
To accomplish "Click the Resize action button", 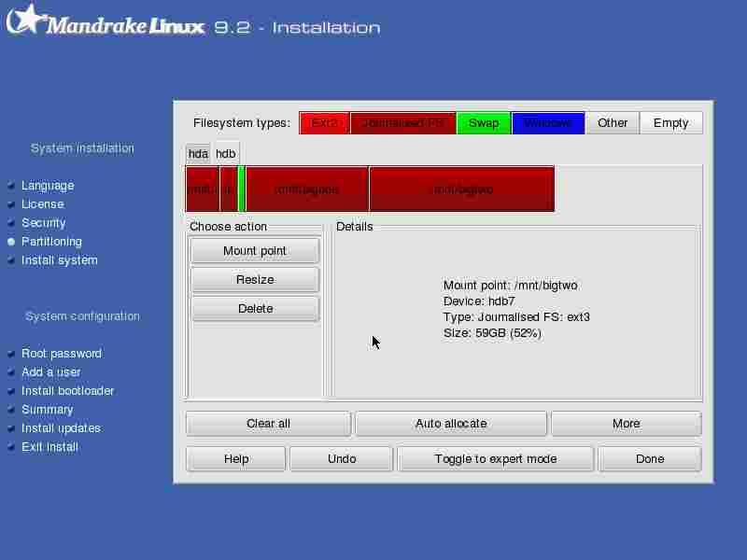I will point(255,279).
